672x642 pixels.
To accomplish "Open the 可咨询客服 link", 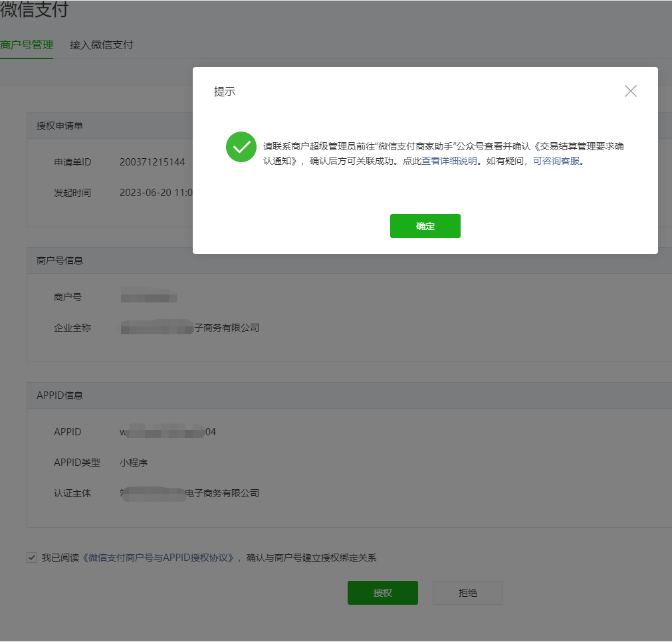I will (556, 161).
